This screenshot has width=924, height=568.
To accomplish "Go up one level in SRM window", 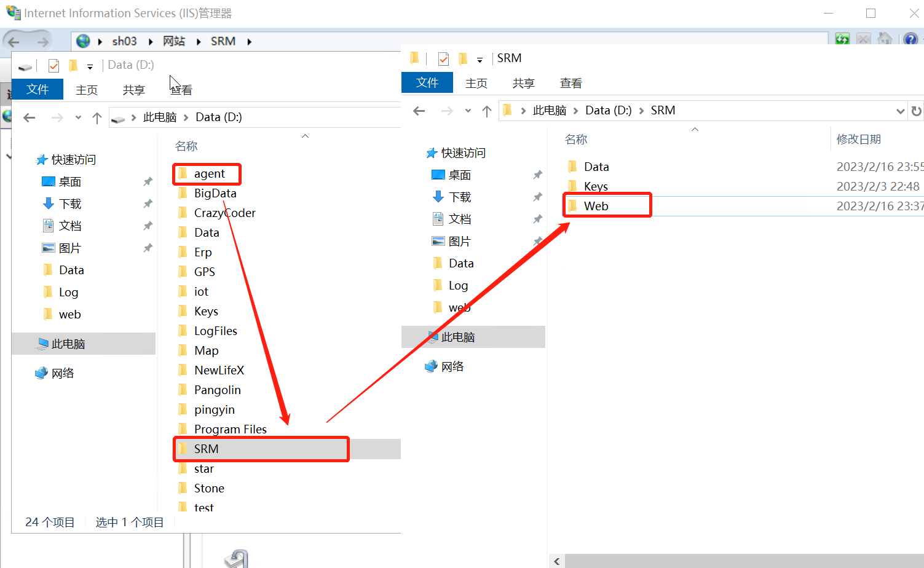I will click(x=487, y=111).
